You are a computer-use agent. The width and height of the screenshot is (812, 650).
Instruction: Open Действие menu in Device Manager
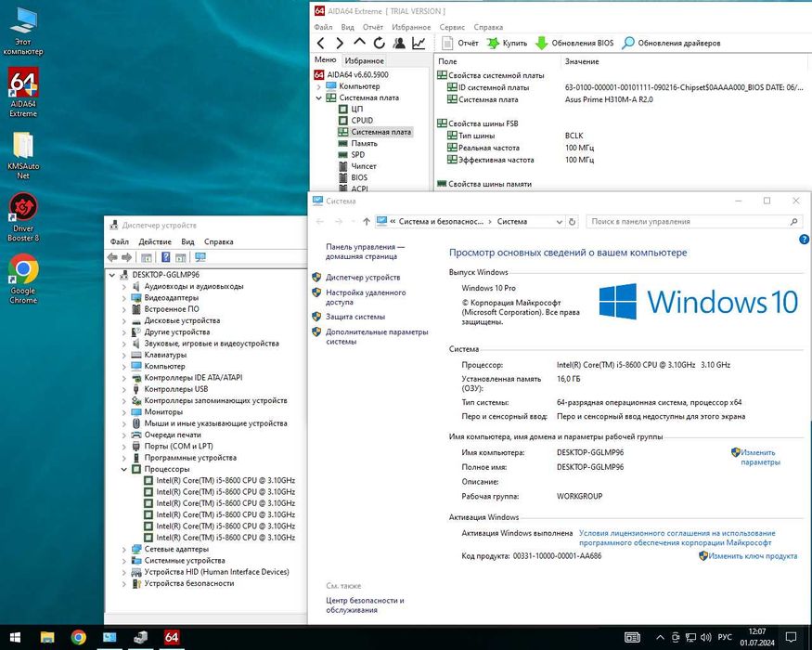pos(155,241)
